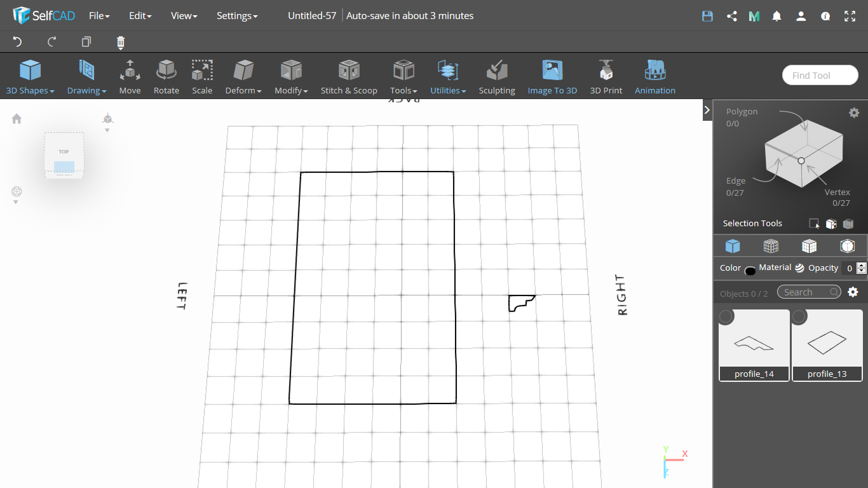Screen dimensions: 868x488
Task: Redo the last undone action
Action: tap(52, 42)
